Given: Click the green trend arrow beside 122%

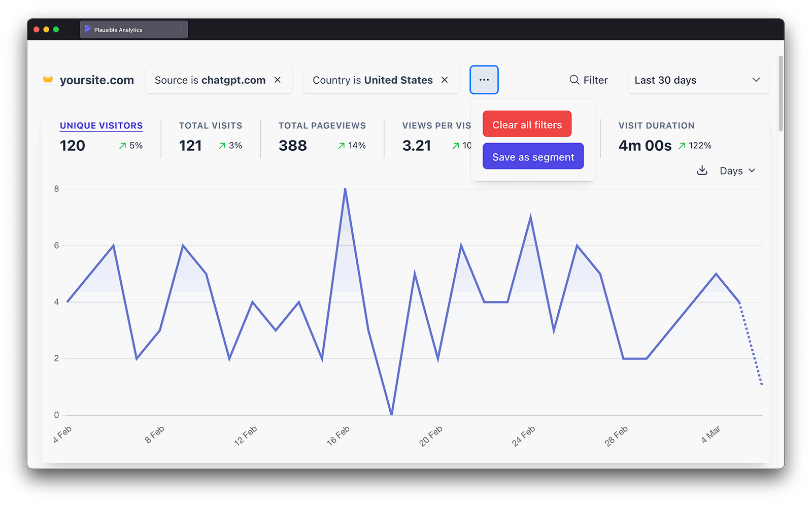Looking at the screenshot, I should (x=681, y=146).
